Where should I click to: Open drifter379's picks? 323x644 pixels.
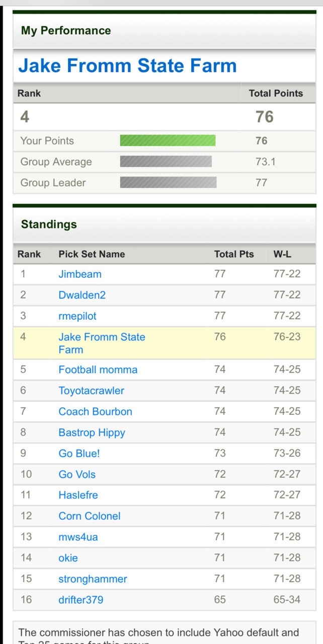click(x=81, y=600)
